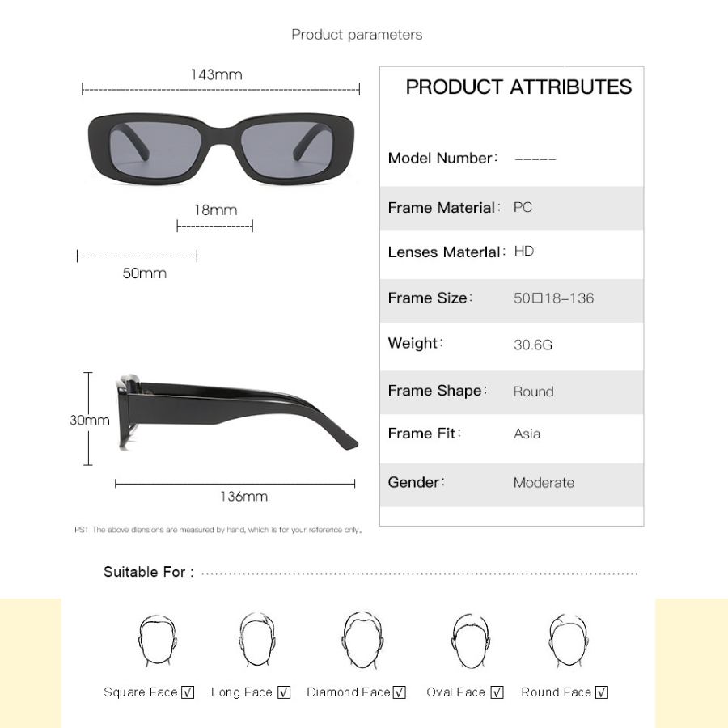Image resolution: width=728 pixels, height=728 pixels.
Task: Toggle the Diamond Face checkbox
Action: click(400, 692)
